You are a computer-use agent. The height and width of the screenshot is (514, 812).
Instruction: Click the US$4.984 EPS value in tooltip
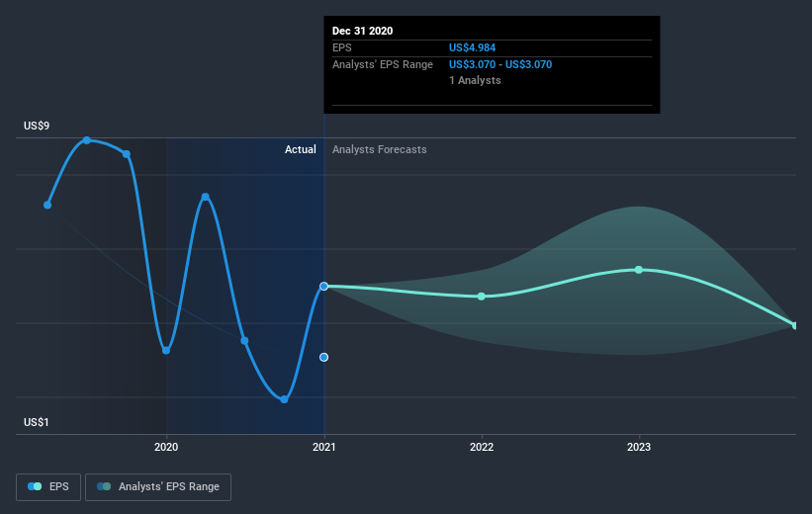[472, 47]
